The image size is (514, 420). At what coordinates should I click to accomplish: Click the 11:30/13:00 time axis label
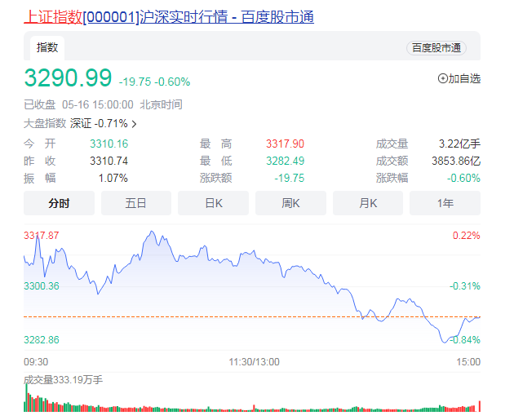[x=254, y=361]
